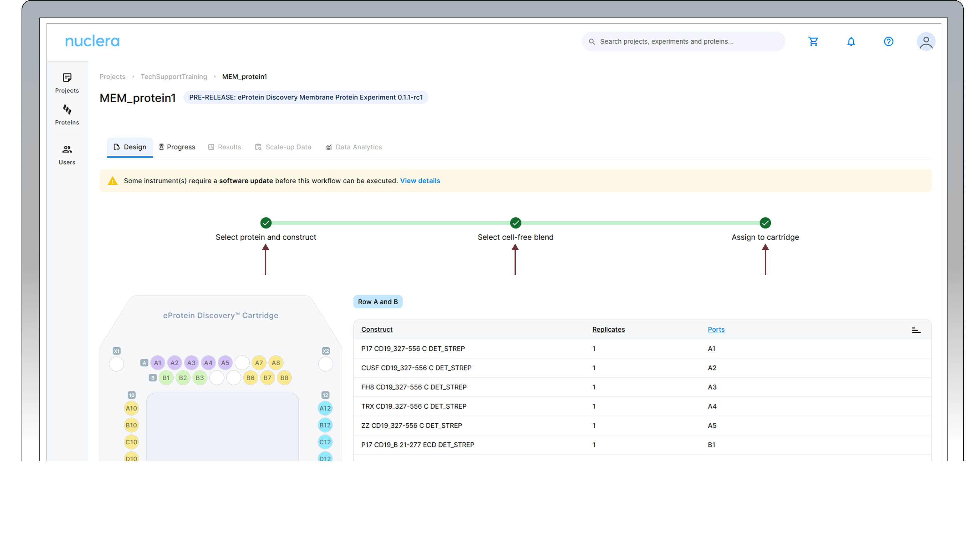
Task: Open the shopping cart icon
Action: coord(813,42)
